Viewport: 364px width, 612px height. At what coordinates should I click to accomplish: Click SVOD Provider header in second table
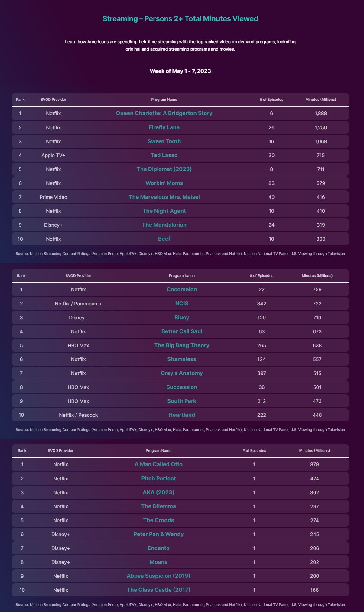78,276
